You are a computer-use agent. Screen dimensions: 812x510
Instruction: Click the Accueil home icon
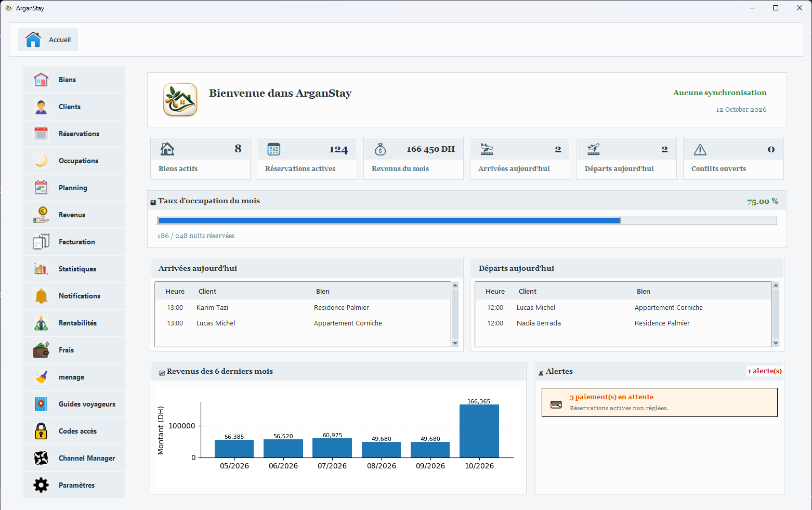point(33,40)
